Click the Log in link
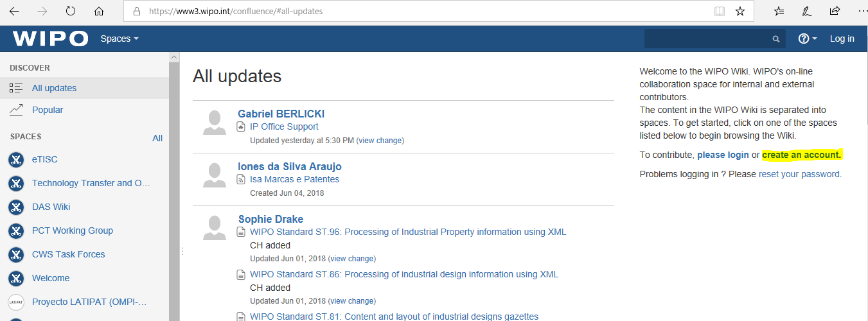Viewport: 868px width, 321px height. pos(842,39)
